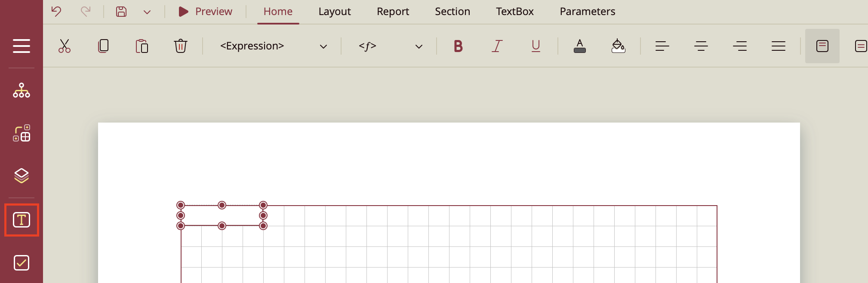This screenshot has height=283, width=868.
Task: Select the CheckBox tool in sidebar
Action: pyautogui.click(x=22, y=263)
